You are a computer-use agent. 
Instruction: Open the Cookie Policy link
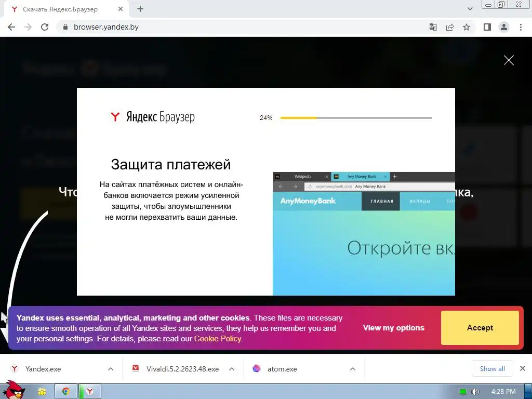coord(218,339)
